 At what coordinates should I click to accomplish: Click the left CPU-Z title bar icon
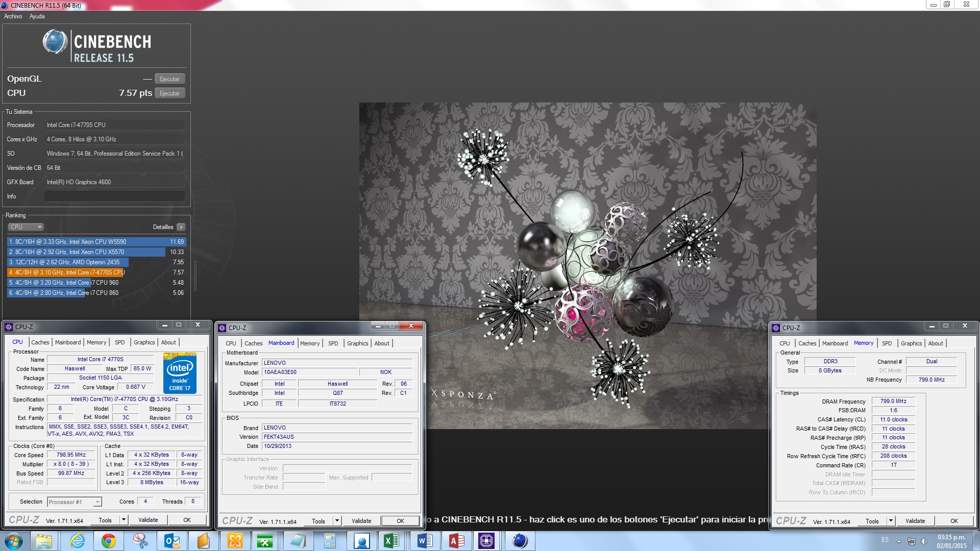[9, 327]
